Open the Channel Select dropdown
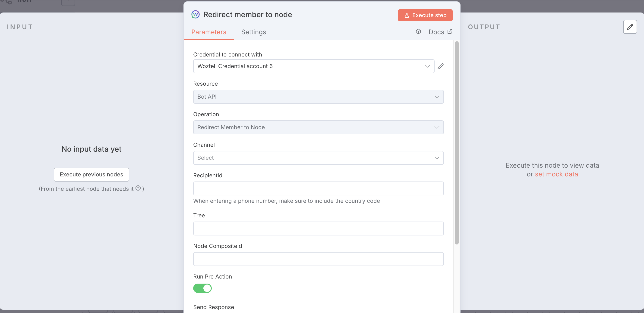 point(318,158)
